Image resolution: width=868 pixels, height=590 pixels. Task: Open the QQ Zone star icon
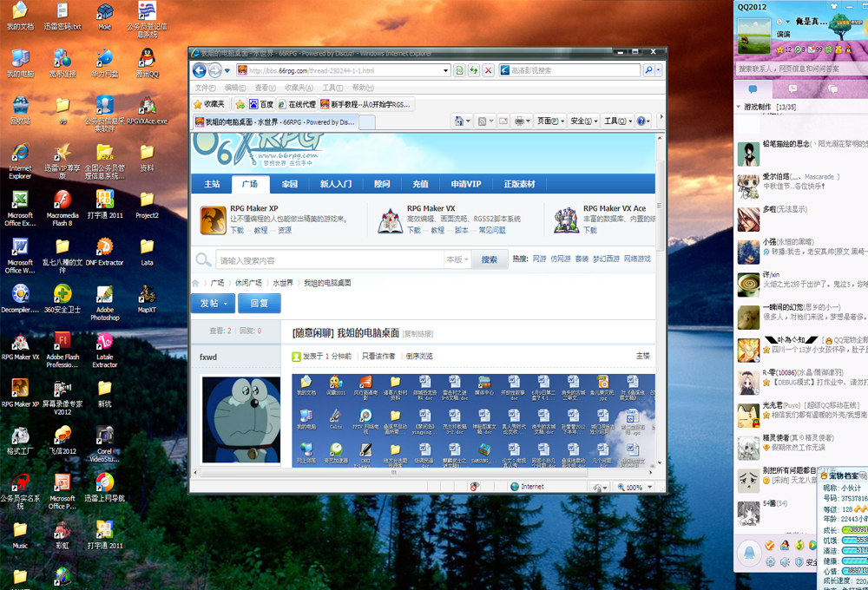click(780, 49)
